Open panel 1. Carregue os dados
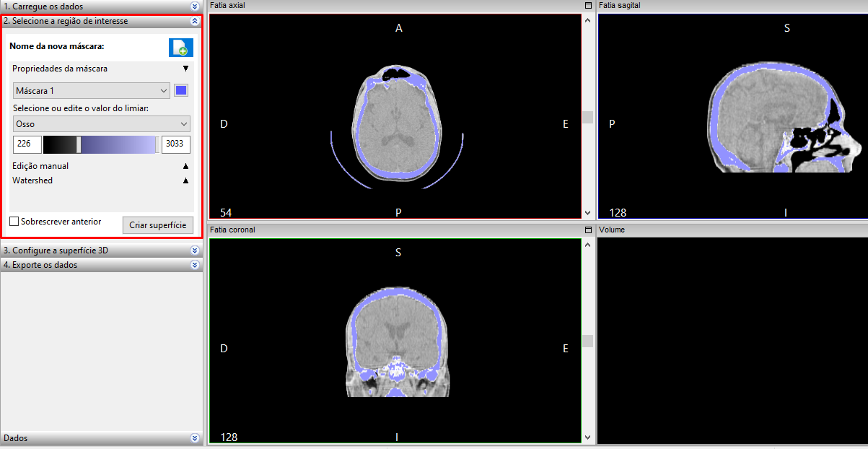868x449 pixels. [101, 6]
